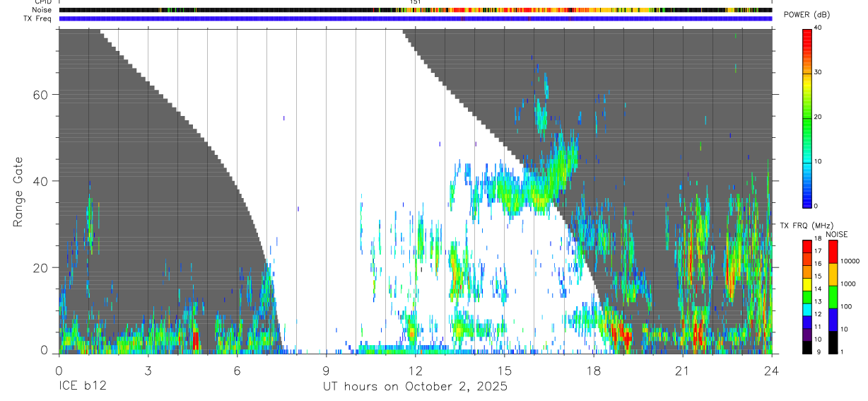The height and width of the screenshot is (401, 868).
Task: Click the '12' UT hour tick label
Action: pos(416,370)
